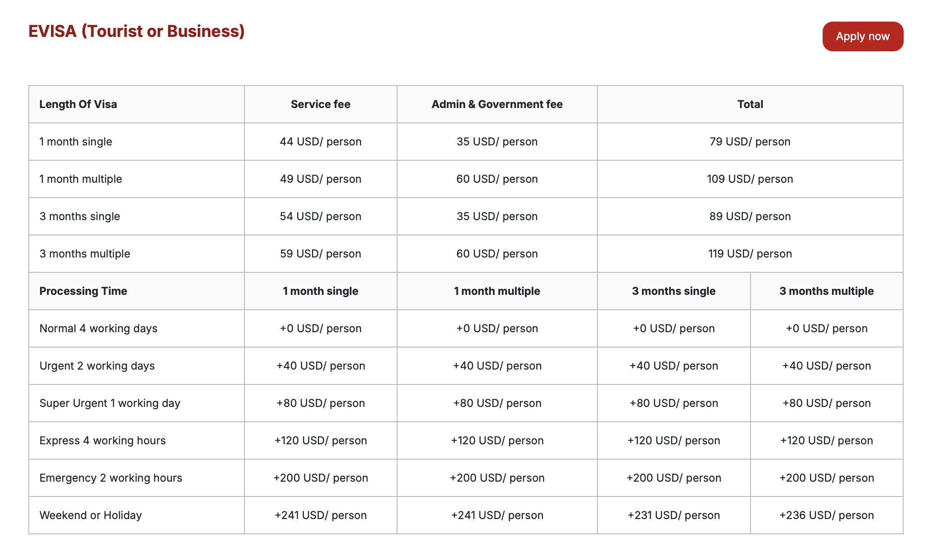Viewport: 932px width, 560px height.
Task: Select the Super Urgent 1 working day row
Action: tap(466, 403)
